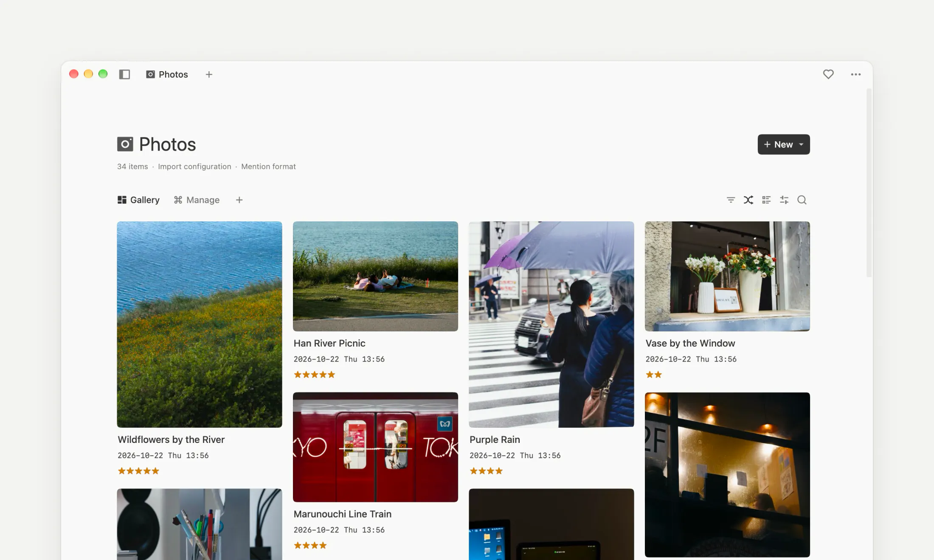
Task: Click the date under Wildflowers by the River
Action: tap(163, 456)
